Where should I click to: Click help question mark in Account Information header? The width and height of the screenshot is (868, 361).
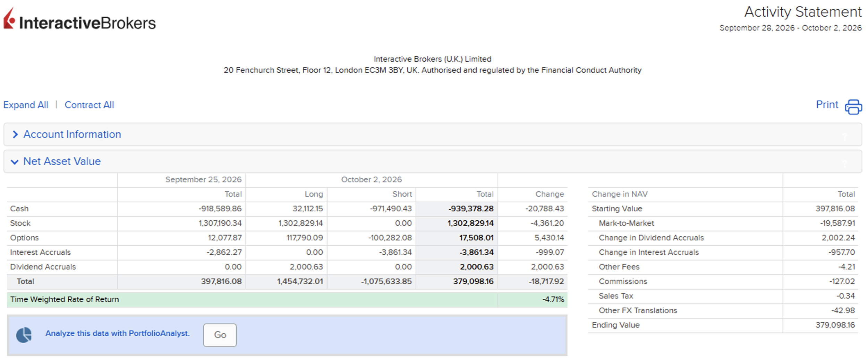click(x=845, y=136)
